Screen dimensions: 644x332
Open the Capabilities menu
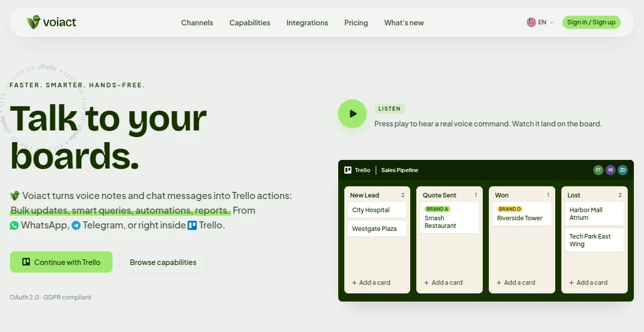point(249,23)
